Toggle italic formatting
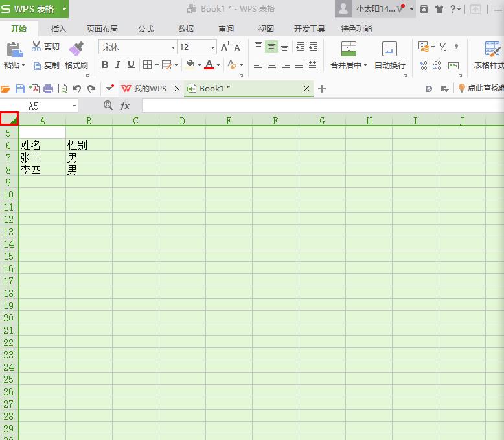 pyautogui.click(x=118, y=65)
